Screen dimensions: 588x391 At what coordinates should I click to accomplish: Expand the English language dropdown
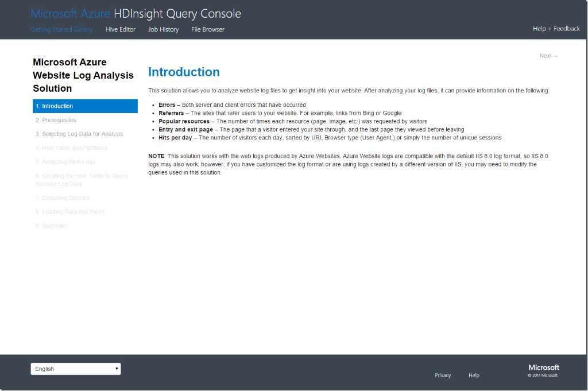click(76, 369)
